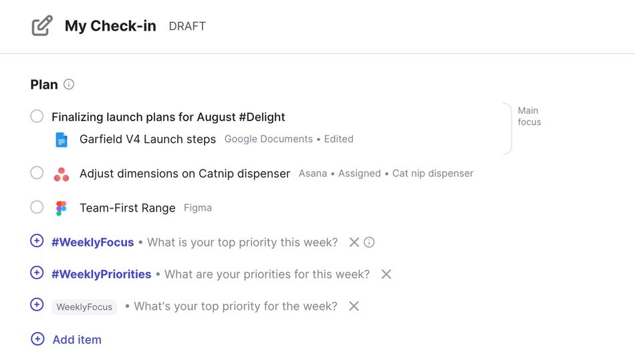
Task: Remove the WeeklyFocus tag prompt
Action: [354, 307]
